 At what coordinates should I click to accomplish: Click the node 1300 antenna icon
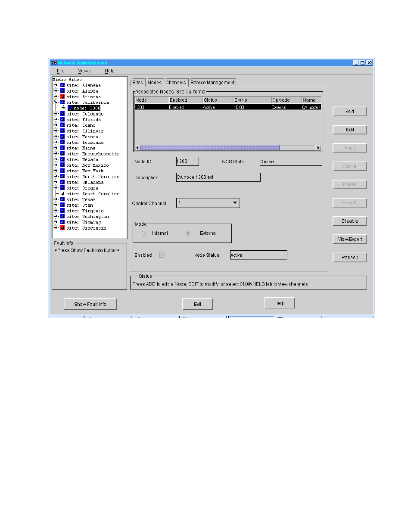[x=70, y=108]
